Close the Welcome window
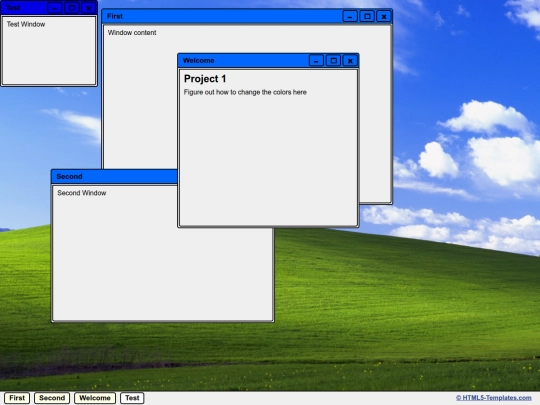The height and width of the screenshot is (405, 540). pyautogui.click(x=350, y=61)
